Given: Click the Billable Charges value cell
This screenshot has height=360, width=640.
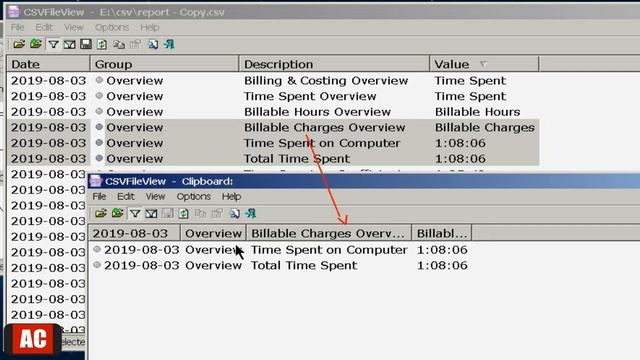Looking at the screenshot, I should click(x=484, y=127).
